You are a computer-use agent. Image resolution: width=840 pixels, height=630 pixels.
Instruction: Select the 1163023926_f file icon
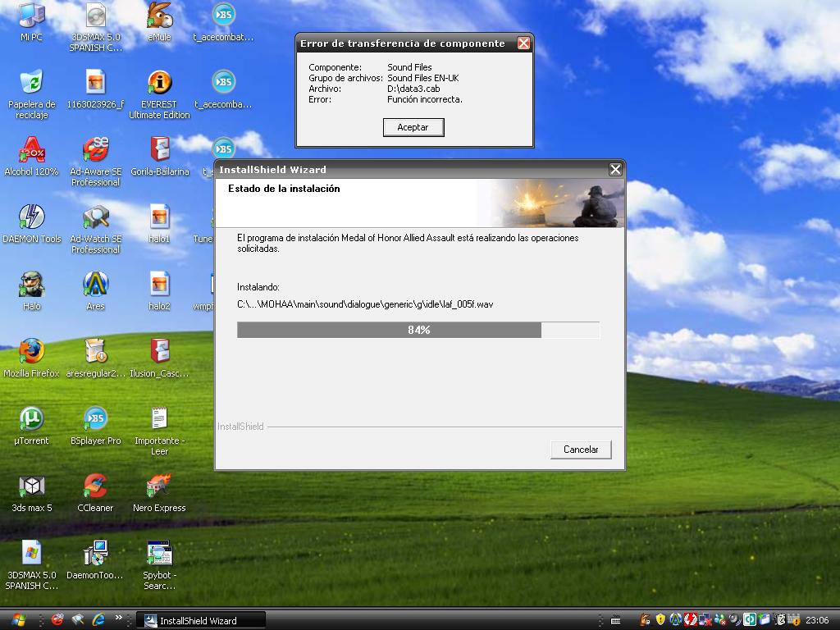click(95, 89)
